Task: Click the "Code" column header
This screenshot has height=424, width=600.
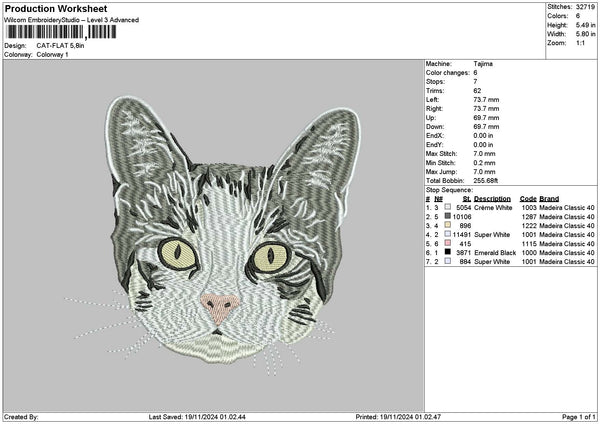Action: click(528, 199)
